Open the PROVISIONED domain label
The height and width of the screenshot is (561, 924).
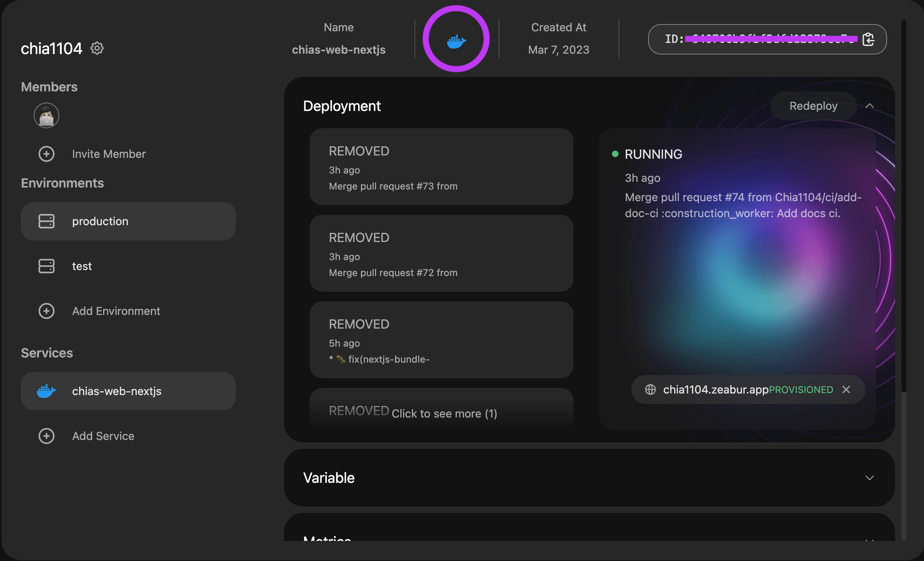(800, 389)
